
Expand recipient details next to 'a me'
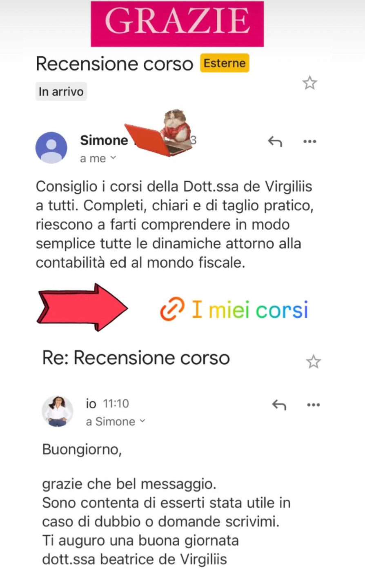(113, 158)
